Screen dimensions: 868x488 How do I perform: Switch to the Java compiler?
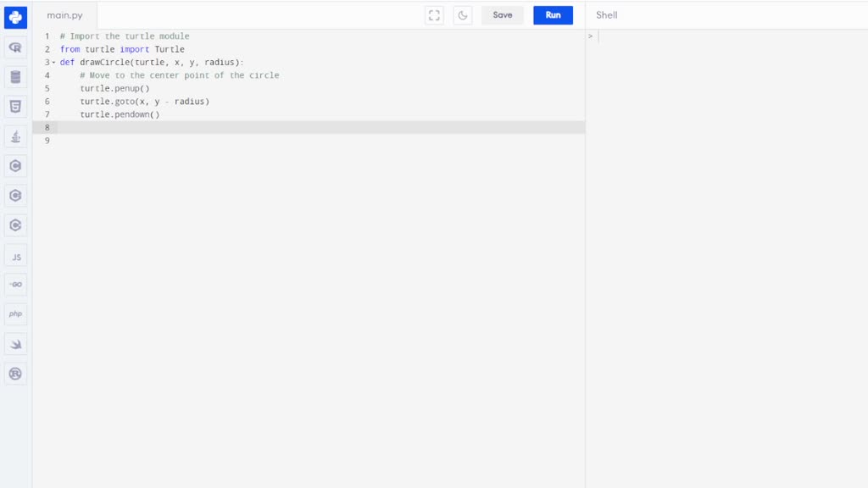(x=15, y=136)
